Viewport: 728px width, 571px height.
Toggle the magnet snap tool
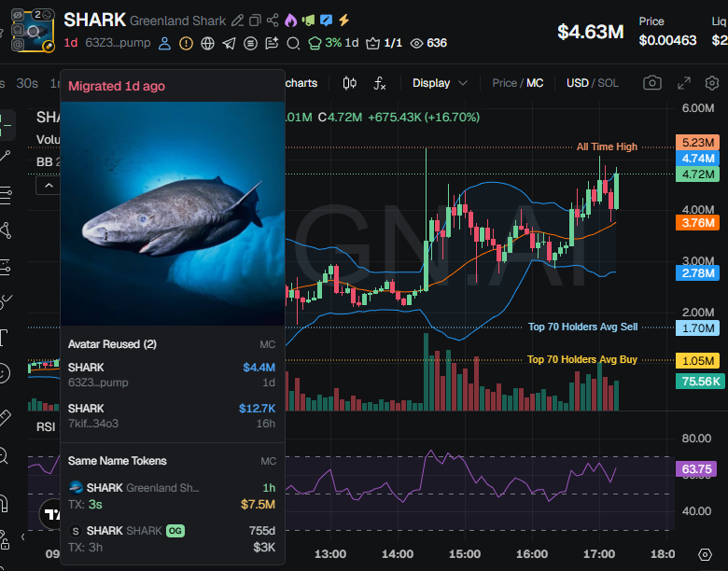click(4, 503)
